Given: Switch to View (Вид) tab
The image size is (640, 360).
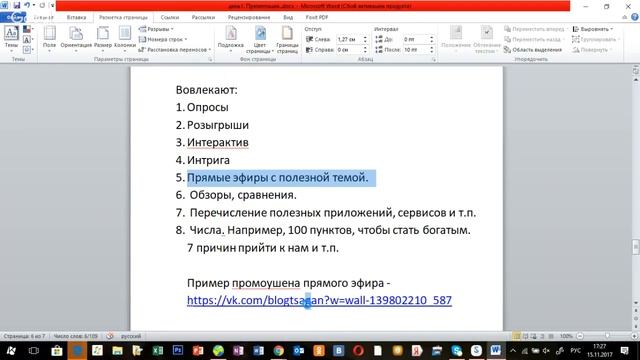Looking at the screenshot, I should coord(288,18).
